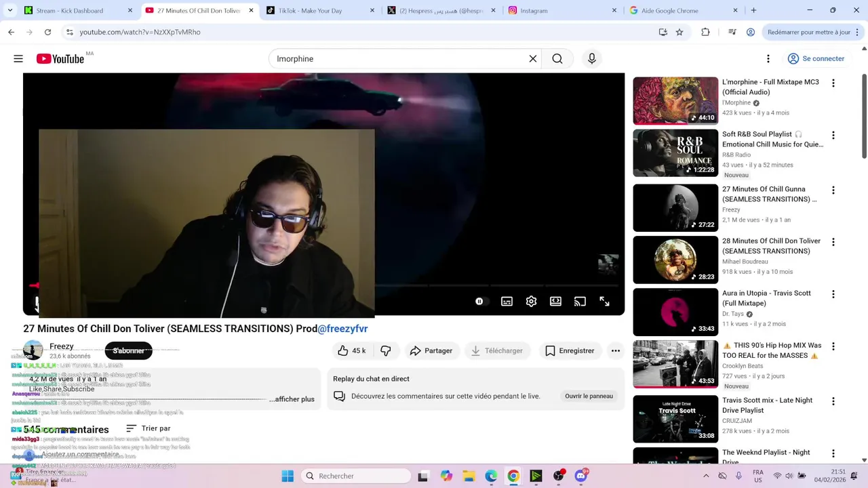Open Aura in Utopia Travis Scott video

[x=675, y=312]
